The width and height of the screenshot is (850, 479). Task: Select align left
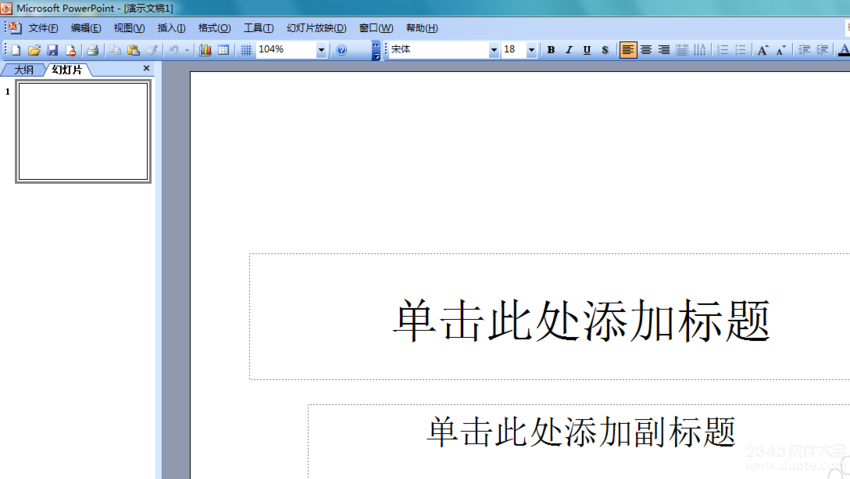tap(628, 50)
